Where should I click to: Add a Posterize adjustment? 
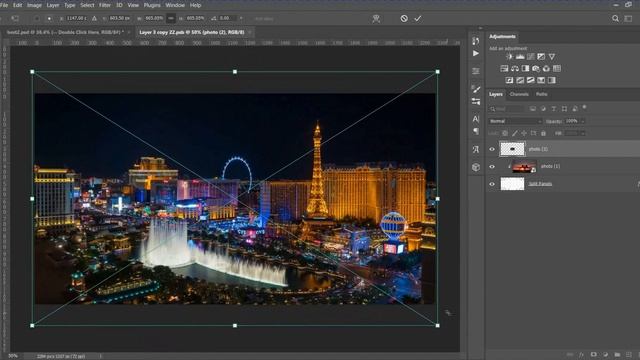coord(520,80)
